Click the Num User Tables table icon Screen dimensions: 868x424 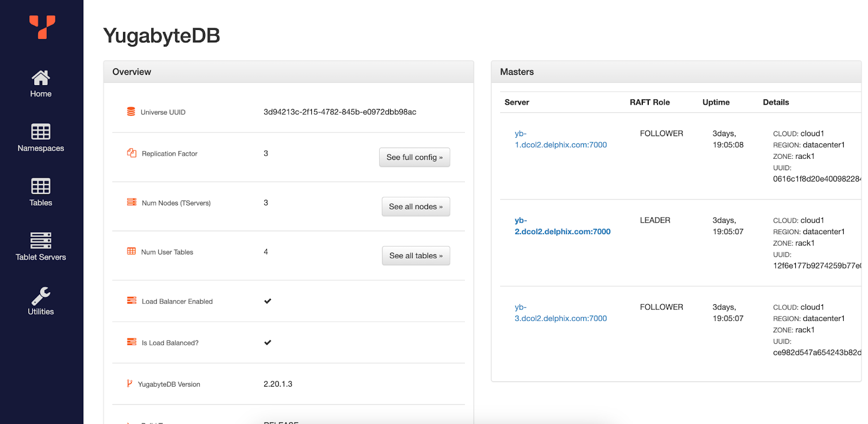coord(131,251)
